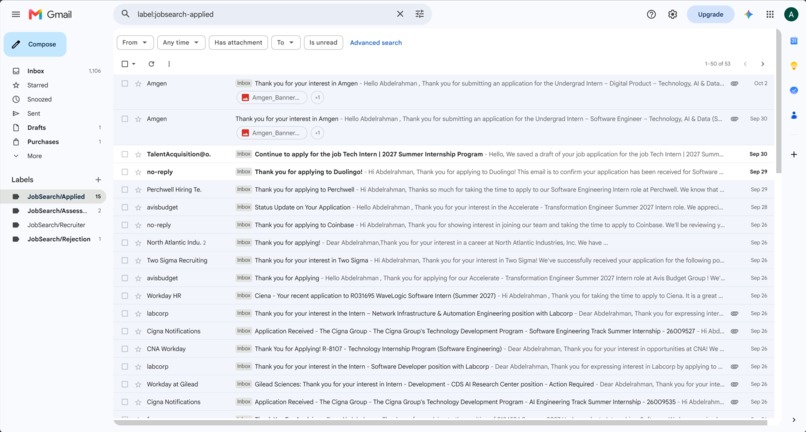
Task: Select the North Atlantic Industries email checkbox
Action: pos(124,243)
